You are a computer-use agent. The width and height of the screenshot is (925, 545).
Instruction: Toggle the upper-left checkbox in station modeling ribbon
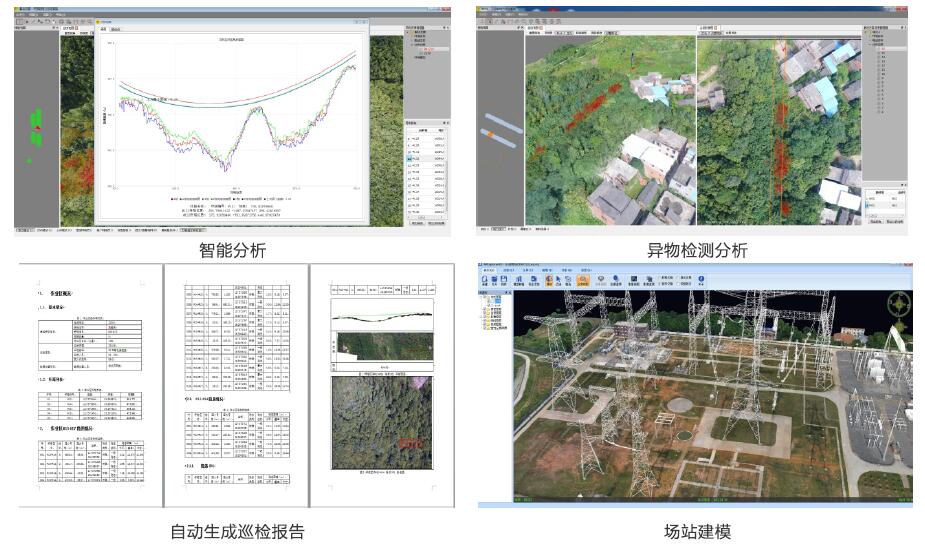click(658, 277)
